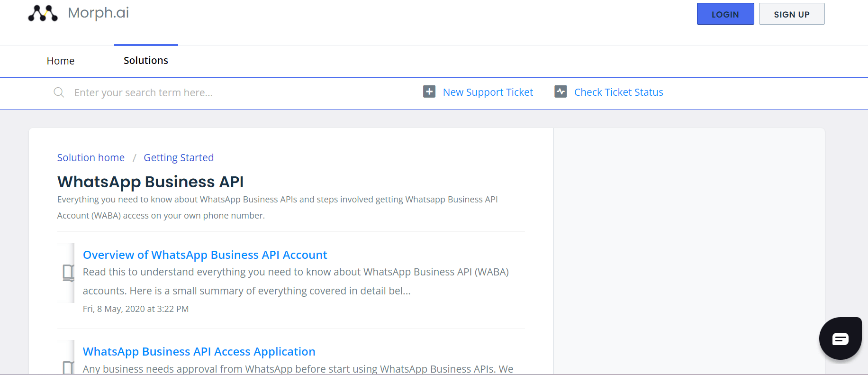
Task: Open New Support Ticket link
Action: [488, 92]
